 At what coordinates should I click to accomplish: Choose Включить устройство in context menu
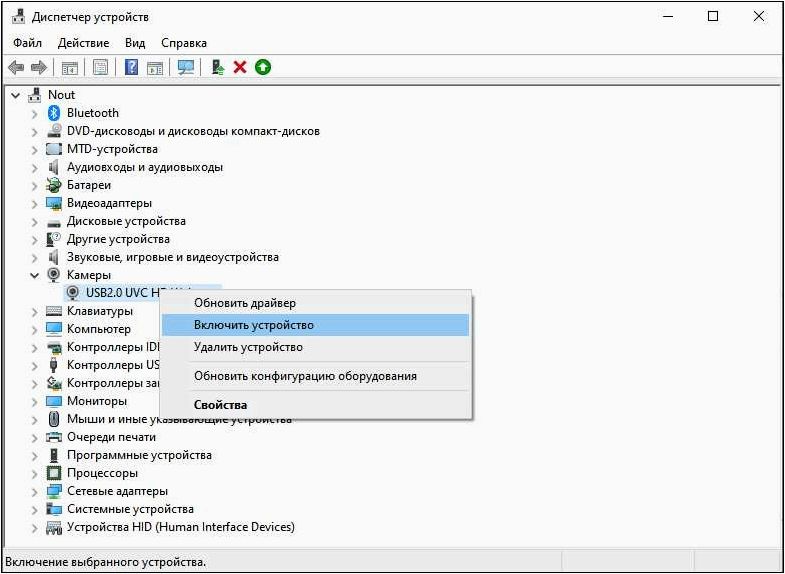point(315,325)
